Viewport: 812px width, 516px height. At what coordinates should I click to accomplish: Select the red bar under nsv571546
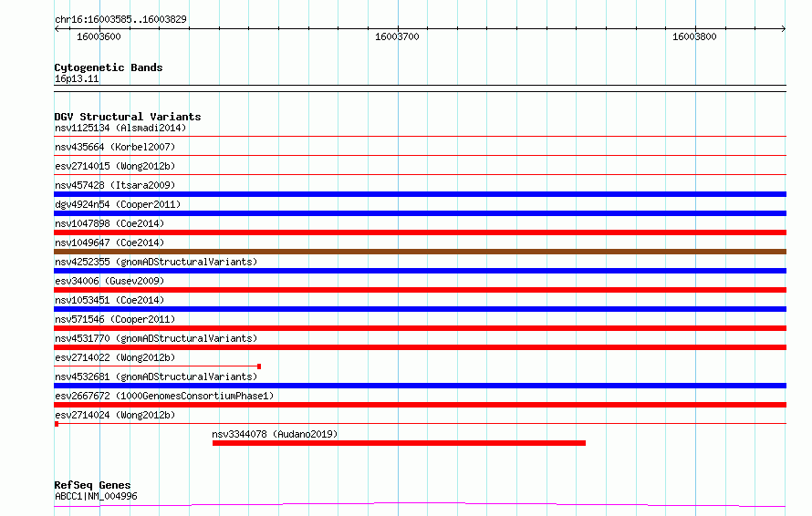(x=420, y=328)
